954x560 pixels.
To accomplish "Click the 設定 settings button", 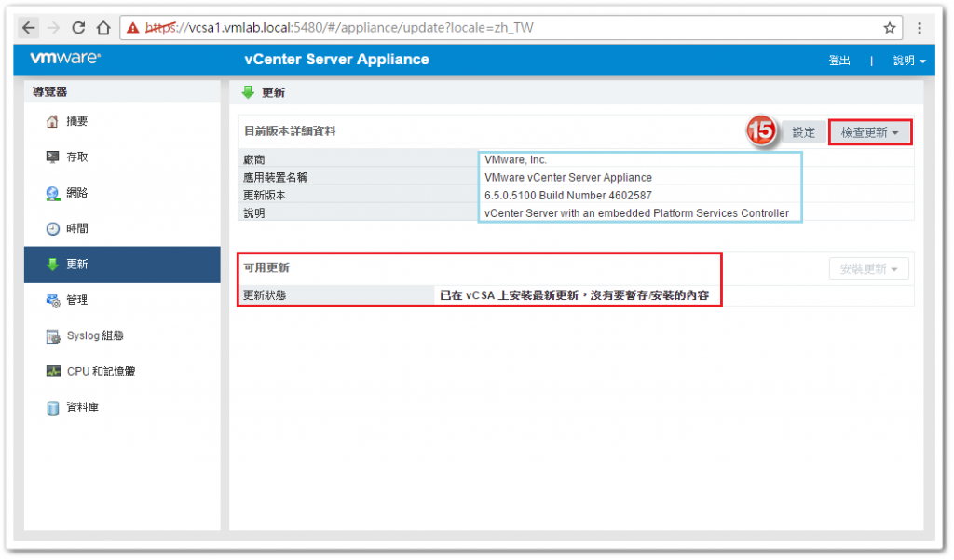I will click(x=803, y=132).
